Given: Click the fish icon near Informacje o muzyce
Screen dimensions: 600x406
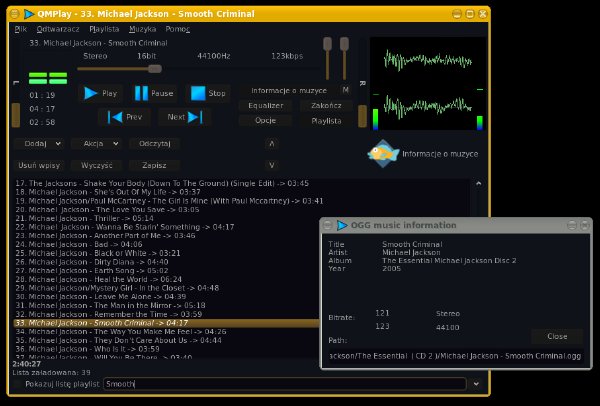Looking at the screenshot, I should tap(383, 153).
